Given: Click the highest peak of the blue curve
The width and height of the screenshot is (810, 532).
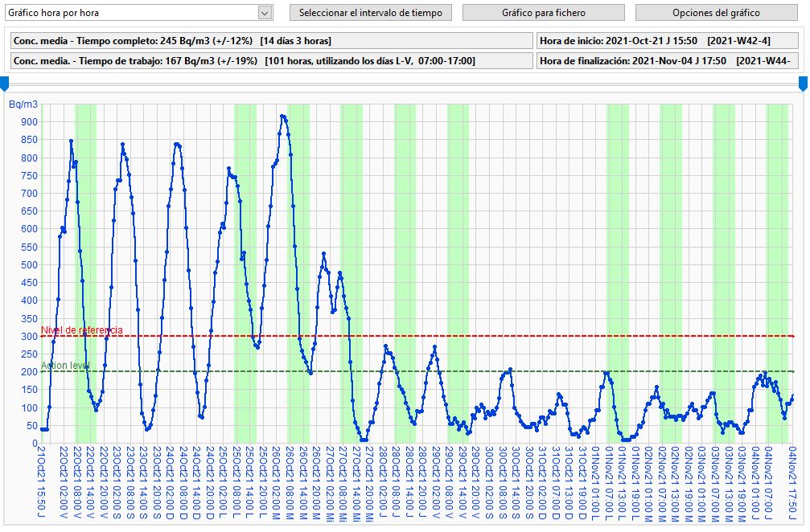Looking at the screenshot, I should coord(282,116).
